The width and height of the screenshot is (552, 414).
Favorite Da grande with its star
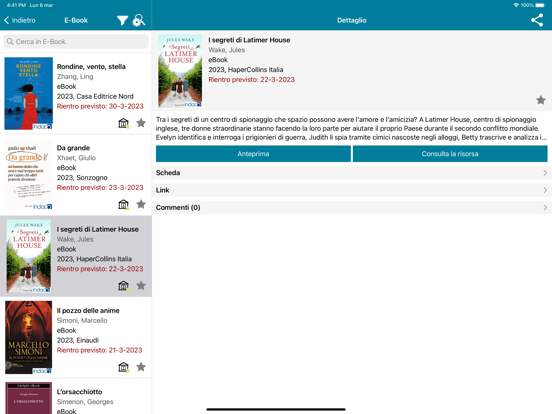pyautogui.click(x=141, y=204)
